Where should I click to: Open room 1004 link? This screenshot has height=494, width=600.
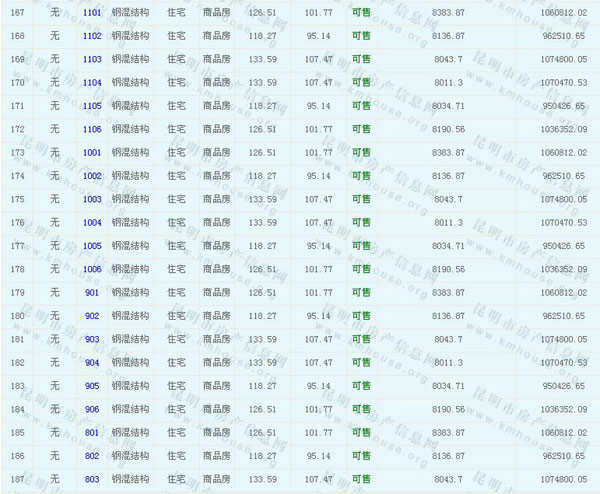coord(92,222)
